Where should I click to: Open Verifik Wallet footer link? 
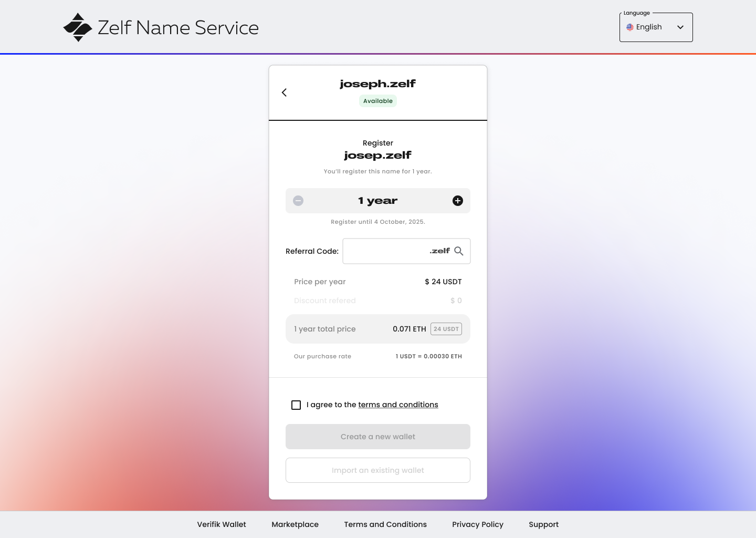222,524
